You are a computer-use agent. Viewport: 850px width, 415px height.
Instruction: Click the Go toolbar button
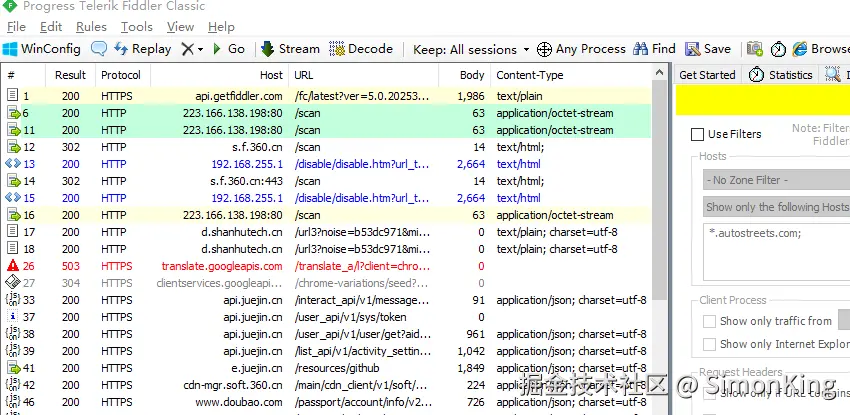[x=229, y=49]
